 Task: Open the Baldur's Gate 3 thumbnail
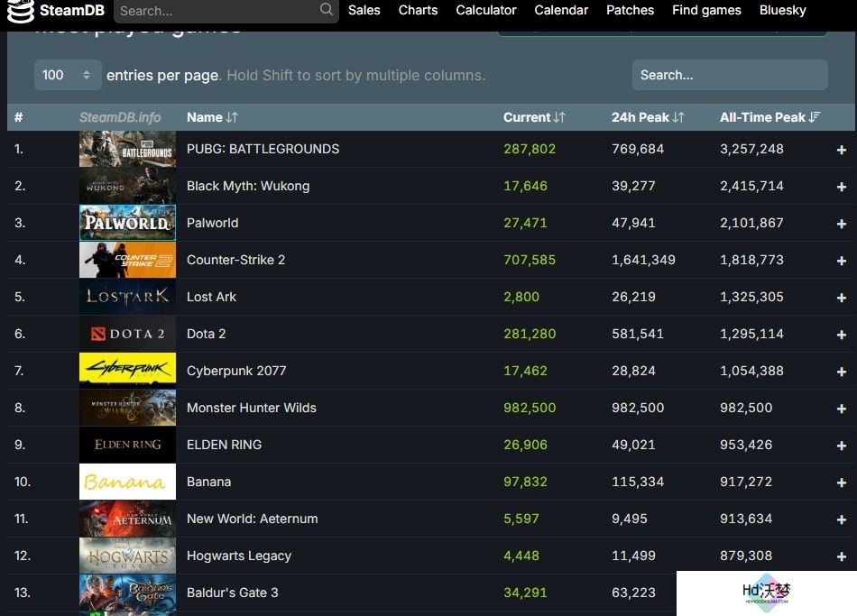[127, 593]
